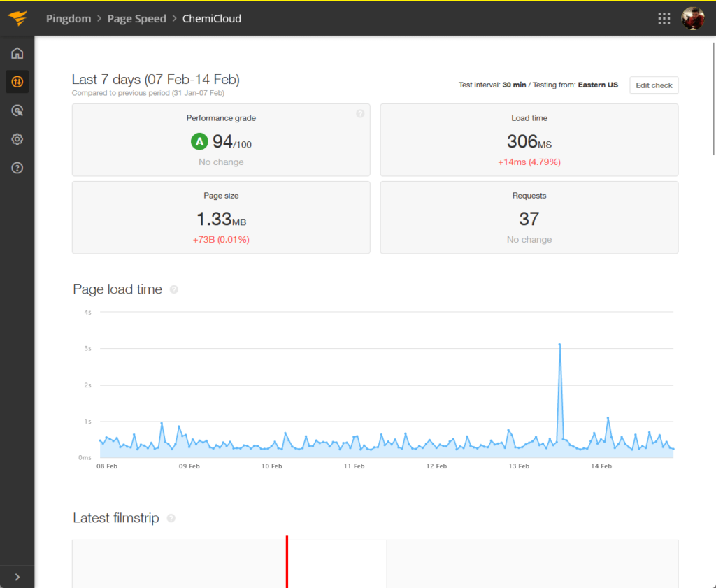Viewport: 716px width, 588px height.
Task: Click the ChemiCloud breadcrumb
Action: pyautogui.click(x=212, y=19)
